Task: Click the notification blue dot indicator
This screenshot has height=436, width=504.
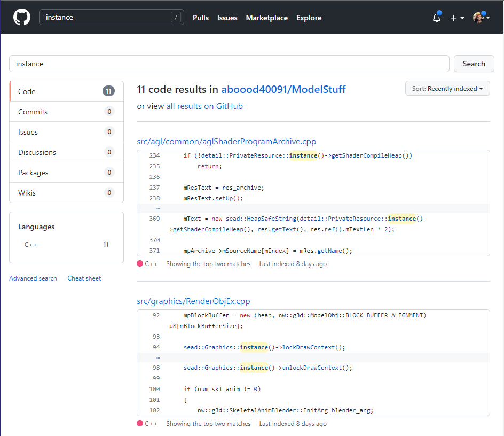Action: tap(440, 13)
